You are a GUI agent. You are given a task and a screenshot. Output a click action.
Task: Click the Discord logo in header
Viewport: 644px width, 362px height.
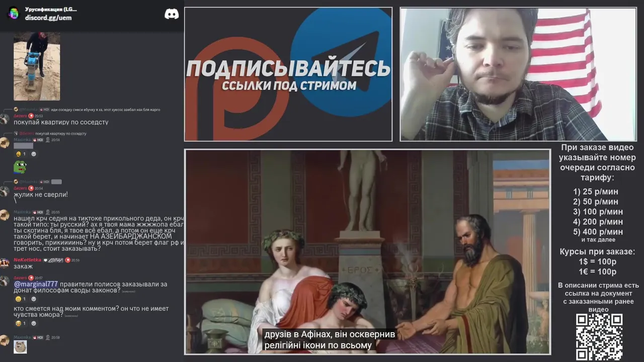click(172, 14)
